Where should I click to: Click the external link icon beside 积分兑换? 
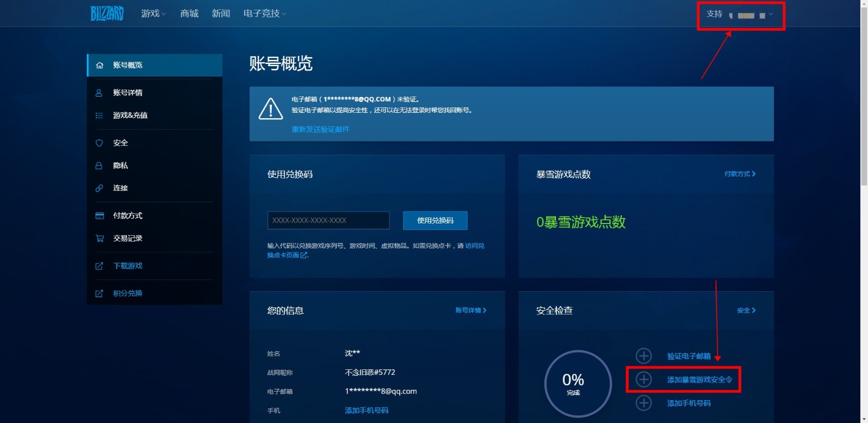click(x=99, y=293)
